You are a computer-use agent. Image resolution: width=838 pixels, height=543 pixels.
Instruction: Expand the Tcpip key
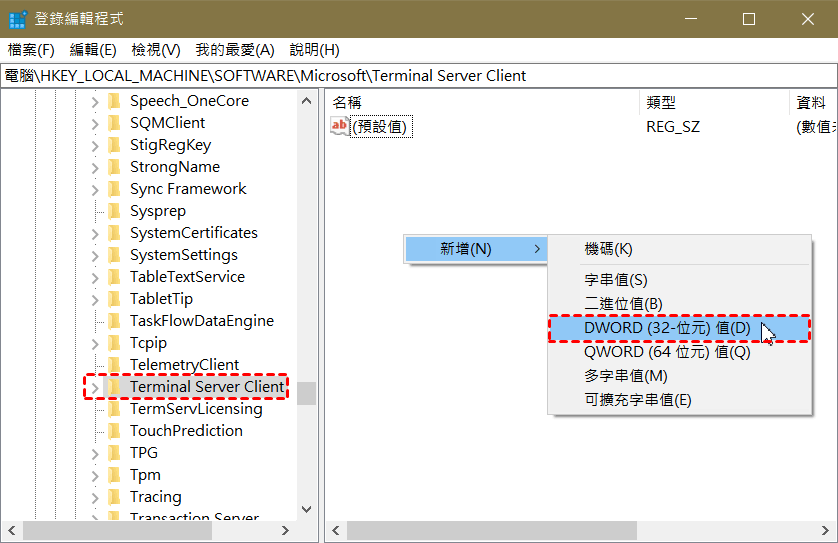(x=95, y=344)
